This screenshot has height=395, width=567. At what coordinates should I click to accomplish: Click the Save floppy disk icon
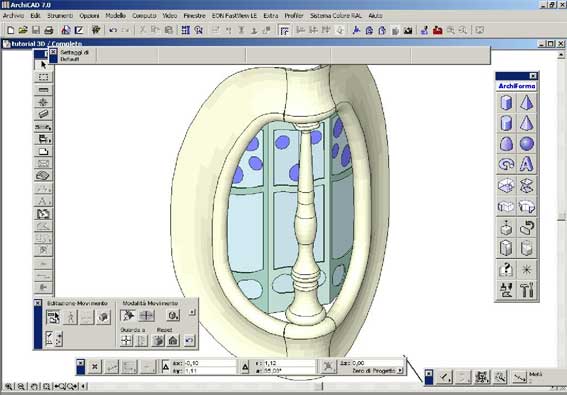[x=36, y=30]
